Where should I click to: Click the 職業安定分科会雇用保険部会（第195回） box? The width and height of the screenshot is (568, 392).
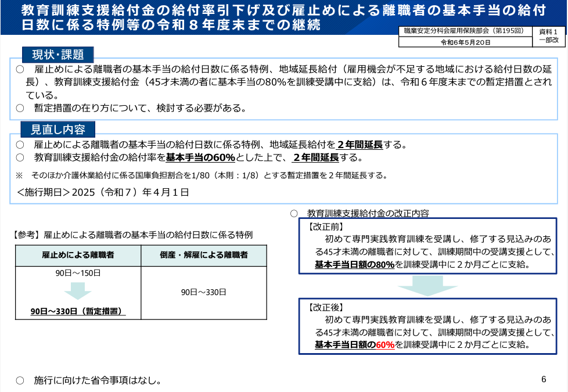[465, 31]
